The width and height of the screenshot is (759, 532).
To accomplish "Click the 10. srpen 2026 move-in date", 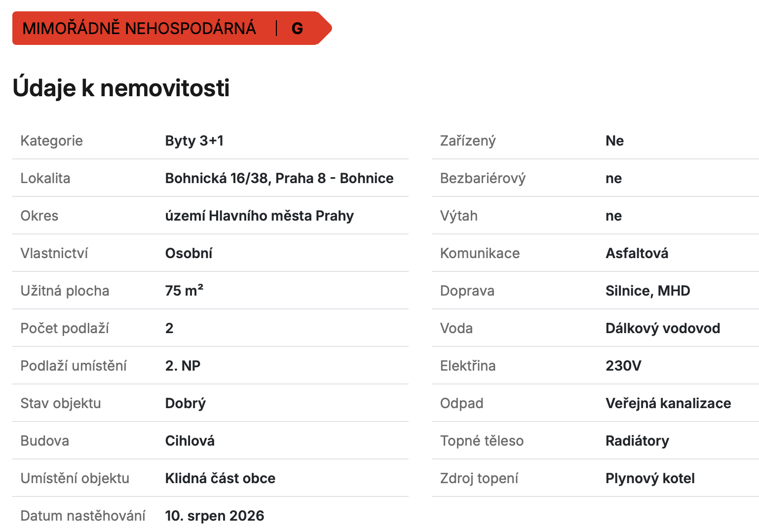I will click(x=215, y=516).
